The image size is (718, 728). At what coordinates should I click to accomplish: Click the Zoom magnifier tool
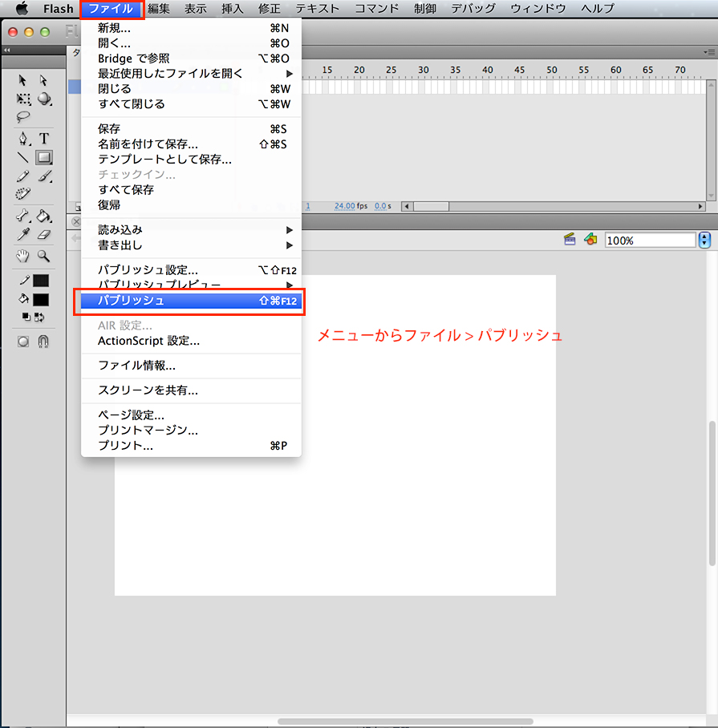(44, 256)
